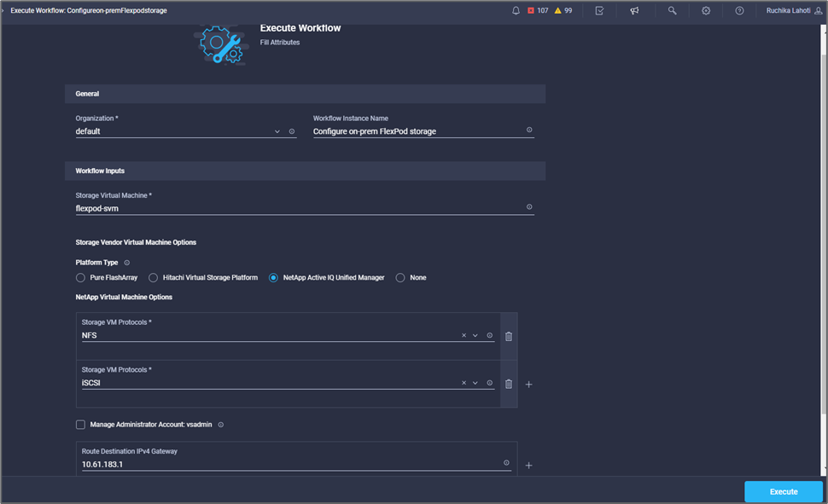Select the Pure FlashArray platform type

(81, 278)
